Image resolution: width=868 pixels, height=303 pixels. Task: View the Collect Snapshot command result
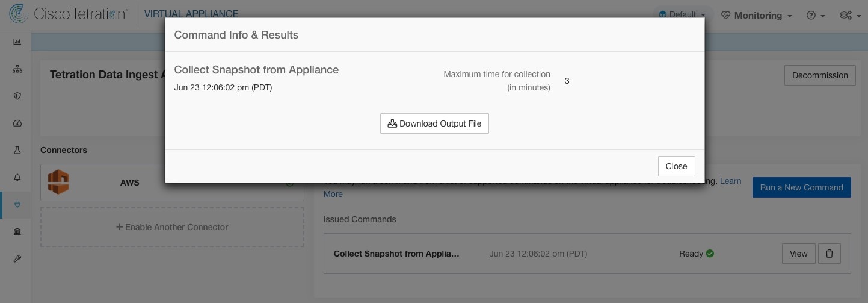tap(798, 254)
